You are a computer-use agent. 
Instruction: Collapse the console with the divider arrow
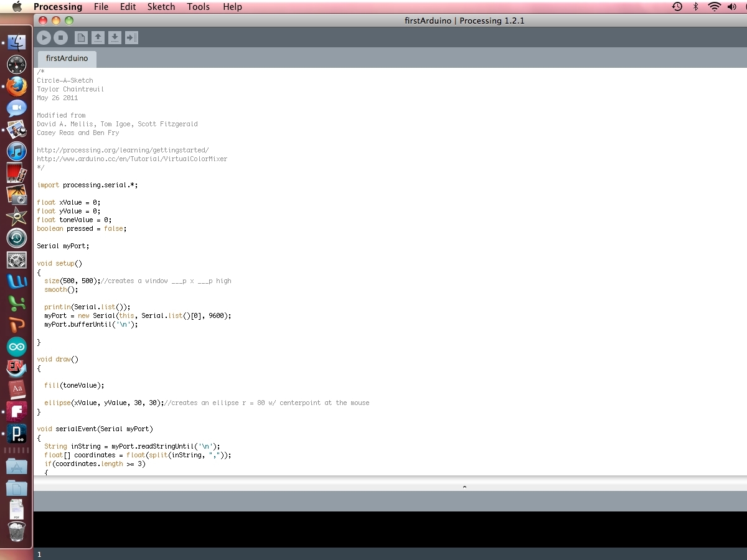(464, 487)
